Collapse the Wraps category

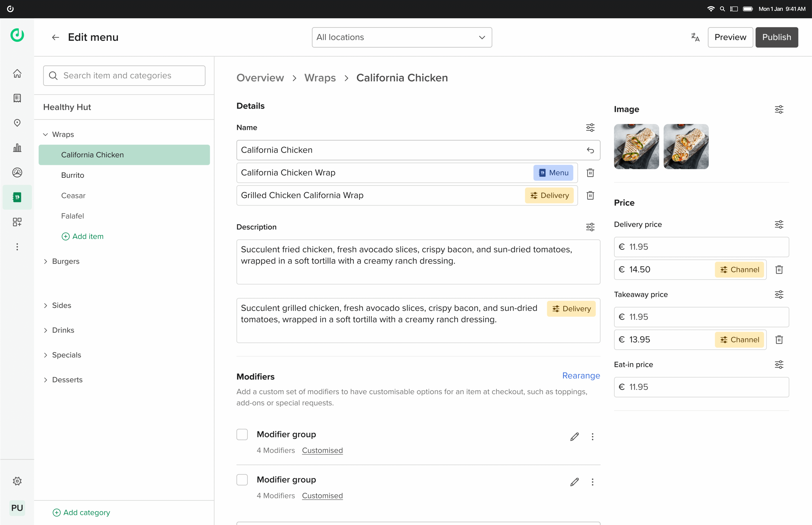(45, 134)
